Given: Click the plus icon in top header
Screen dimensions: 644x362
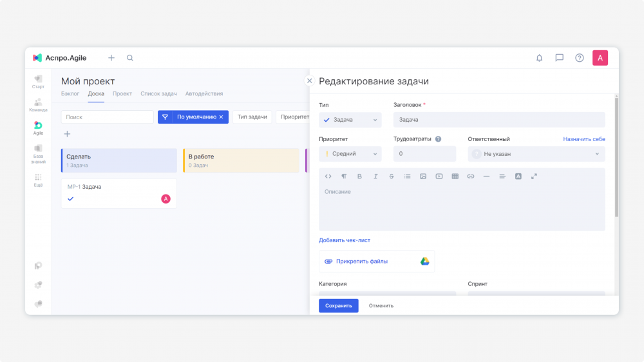Looking at the screenshot, I should [x=111, y=58].
